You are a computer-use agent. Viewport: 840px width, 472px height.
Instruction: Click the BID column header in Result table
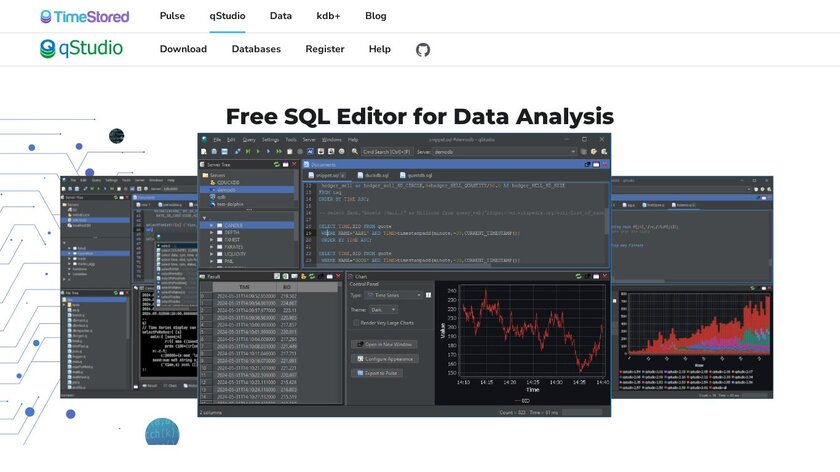point(287,288)
